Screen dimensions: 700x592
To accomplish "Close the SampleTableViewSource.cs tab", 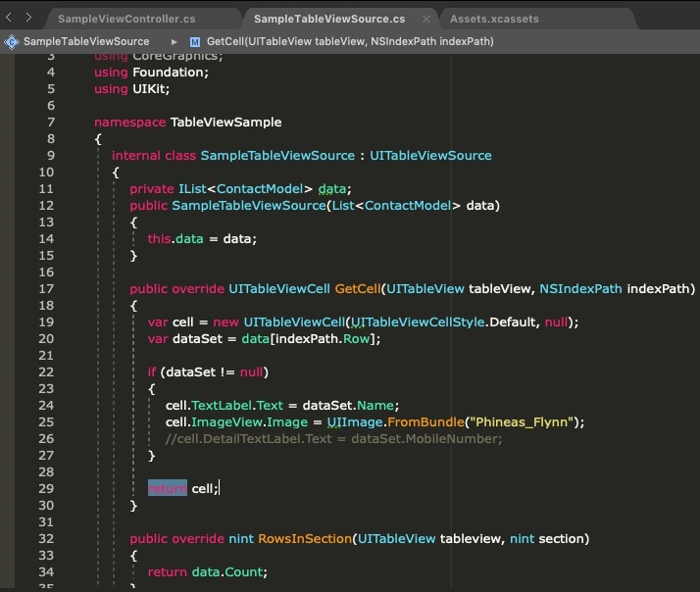I will [426, 19].
